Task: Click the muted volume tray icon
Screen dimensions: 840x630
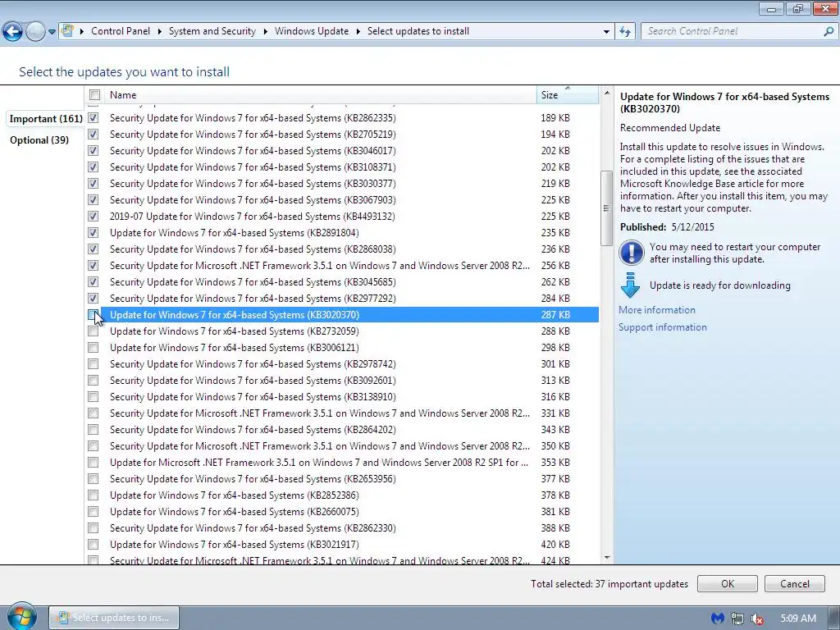Action: 757,619
